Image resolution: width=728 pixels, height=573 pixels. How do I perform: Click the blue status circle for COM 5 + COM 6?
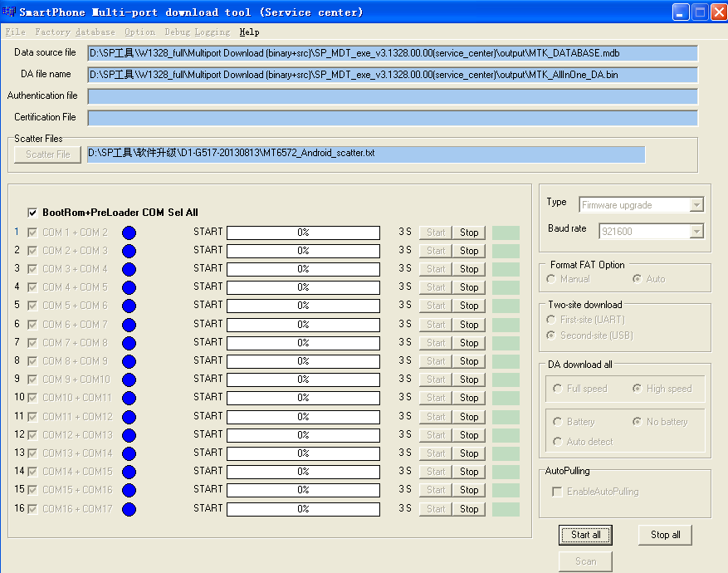pos(129,306)
